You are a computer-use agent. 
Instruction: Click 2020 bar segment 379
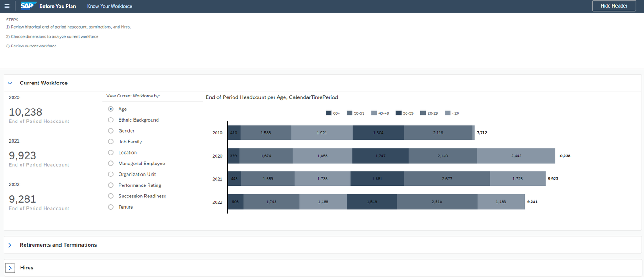(x=233, y=156)
